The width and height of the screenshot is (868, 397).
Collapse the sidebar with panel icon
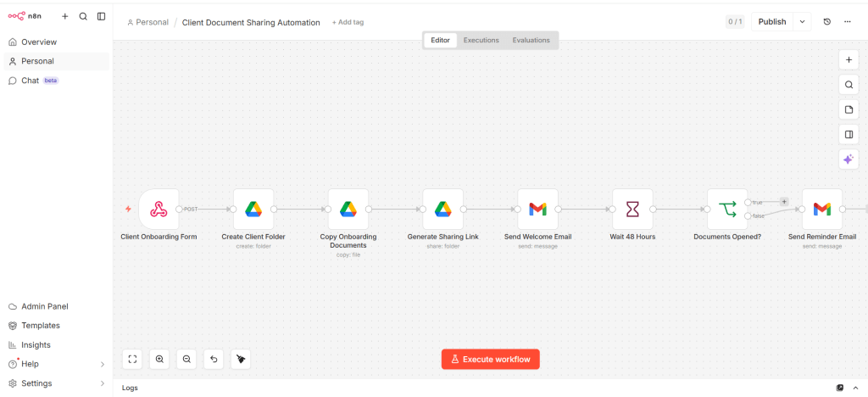(102, 17)
